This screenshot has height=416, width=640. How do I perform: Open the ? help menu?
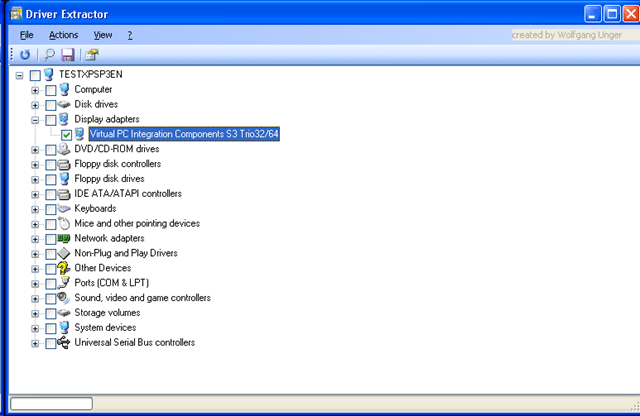(x=129, y=34)
